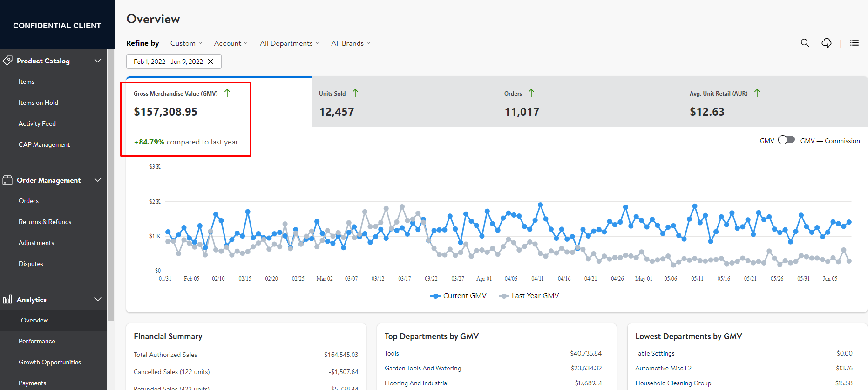Open Disputes page
The height and width of the screenshot is (390, 868).
tap(31, 264)
